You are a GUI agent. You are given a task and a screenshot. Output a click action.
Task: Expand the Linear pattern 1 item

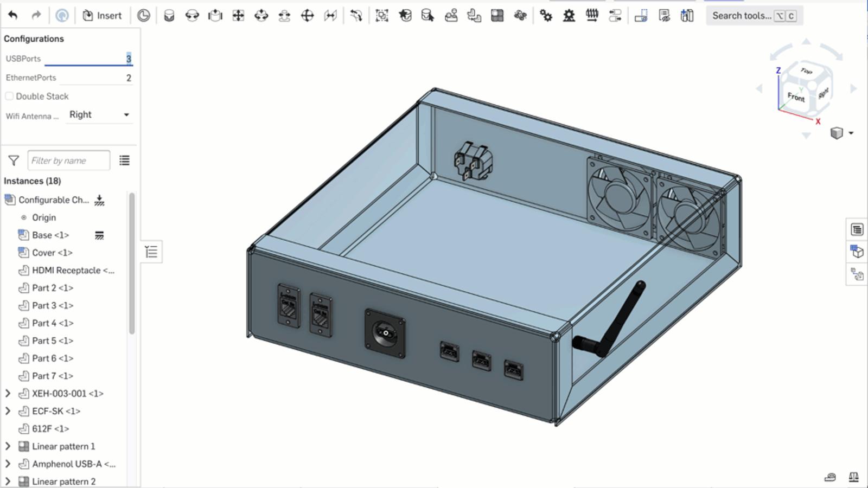point(8,446)
